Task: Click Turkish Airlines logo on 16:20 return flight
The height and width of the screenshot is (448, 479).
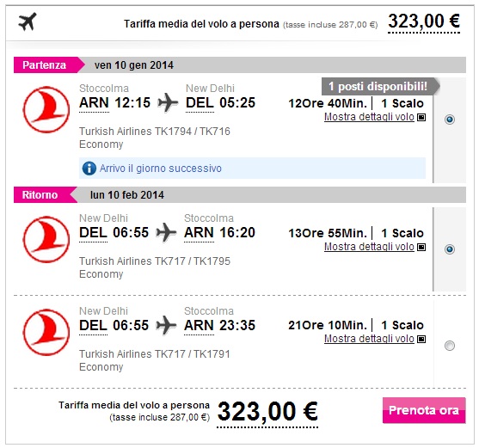Action: point(46,239)
